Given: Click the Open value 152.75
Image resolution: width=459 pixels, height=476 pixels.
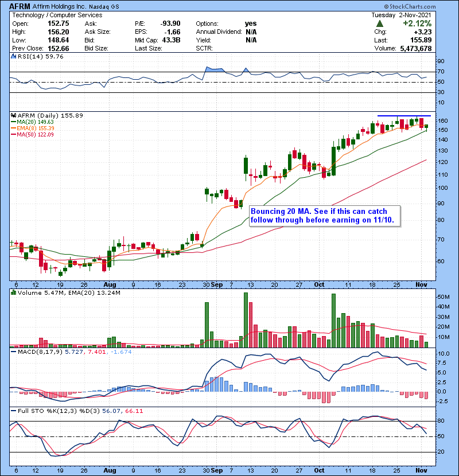Looking at the screenshot, I should click(x=59, y=24).
